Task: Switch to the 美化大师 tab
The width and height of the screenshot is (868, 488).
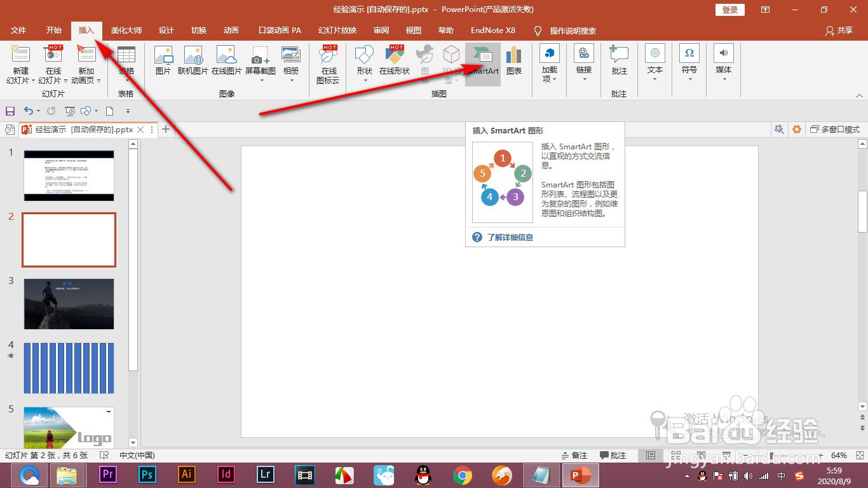Action: [126, 30]
